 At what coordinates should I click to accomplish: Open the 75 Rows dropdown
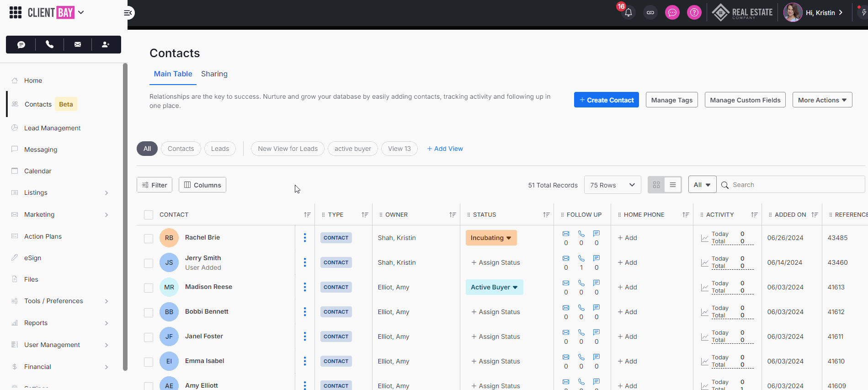[612, 185]
